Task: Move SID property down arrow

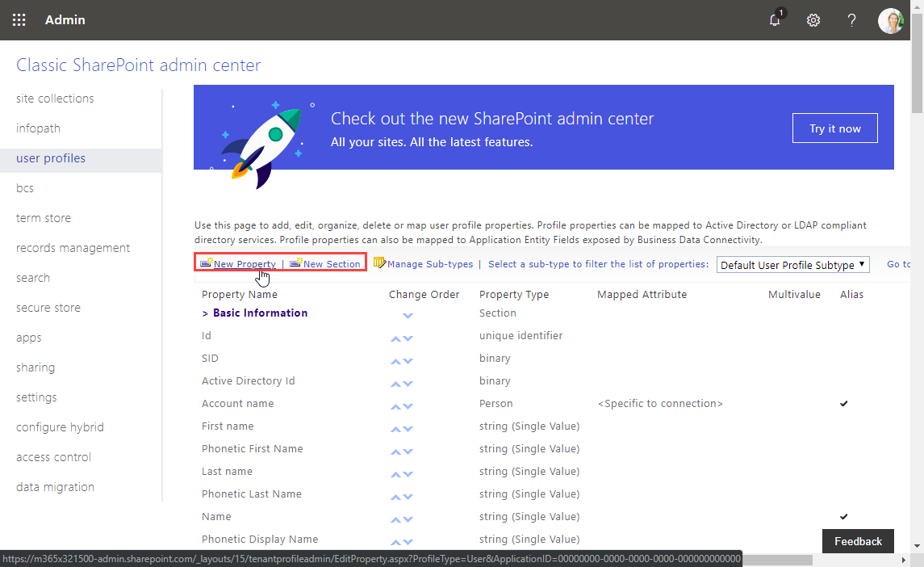Action: [x=408, y=361]
